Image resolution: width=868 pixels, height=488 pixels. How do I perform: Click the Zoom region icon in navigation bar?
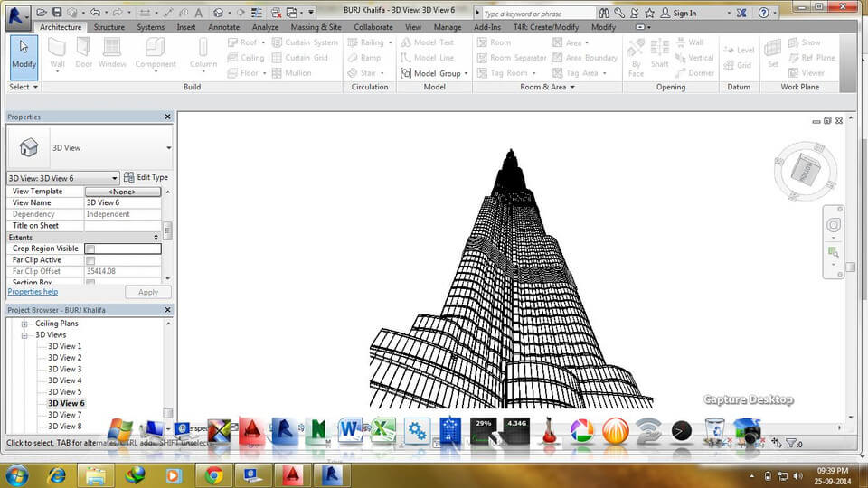(x=833, y=252)
